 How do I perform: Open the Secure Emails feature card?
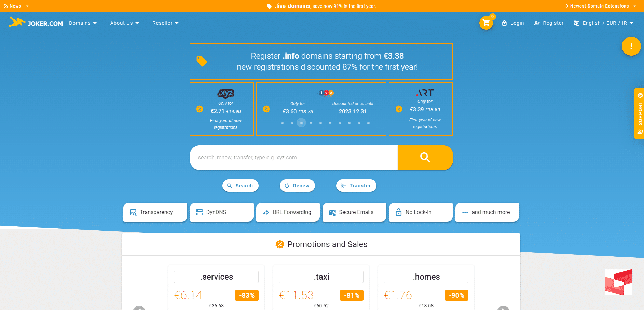coord(354,212)
